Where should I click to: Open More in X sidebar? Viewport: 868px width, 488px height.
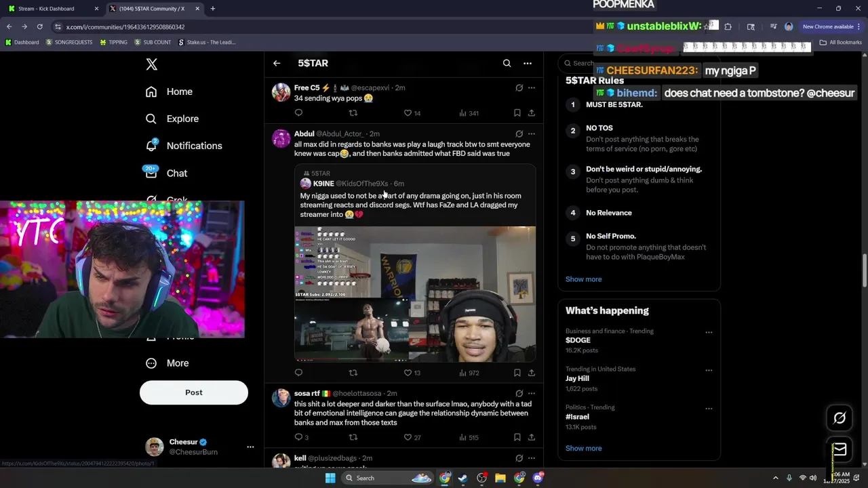167,363
